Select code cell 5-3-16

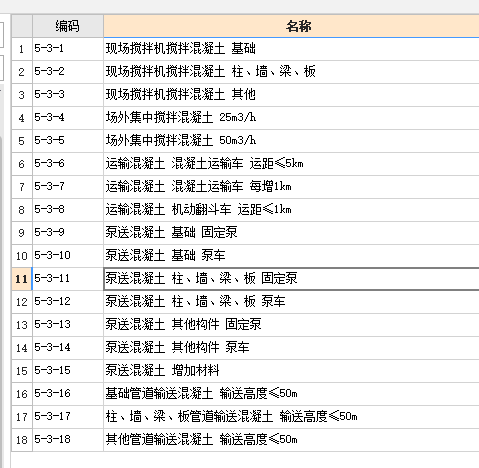pos(68,394)
